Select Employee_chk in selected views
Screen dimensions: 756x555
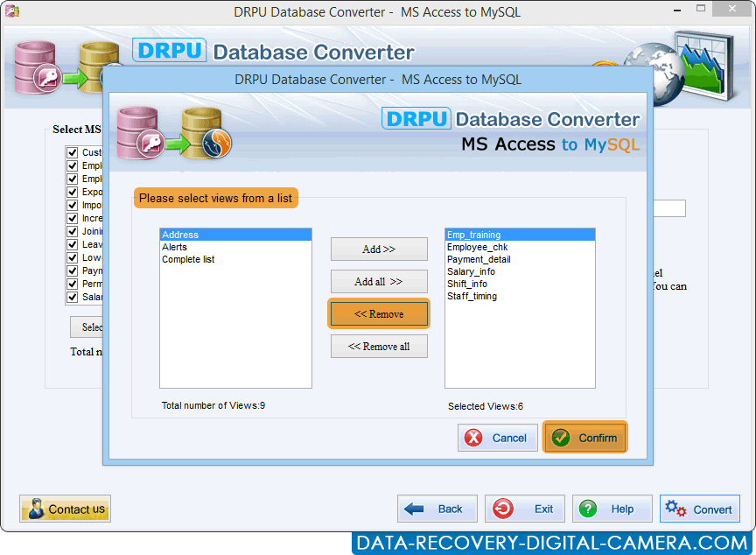point(521,247)
